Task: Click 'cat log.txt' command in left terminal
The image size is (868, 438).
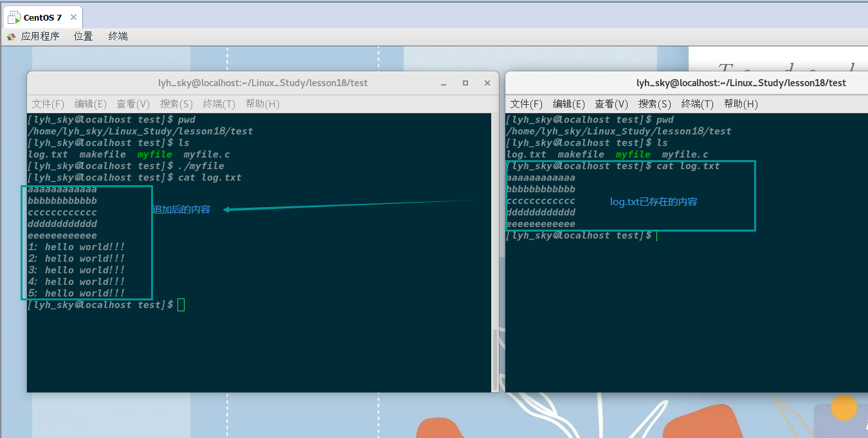Action: click(210, 178)
